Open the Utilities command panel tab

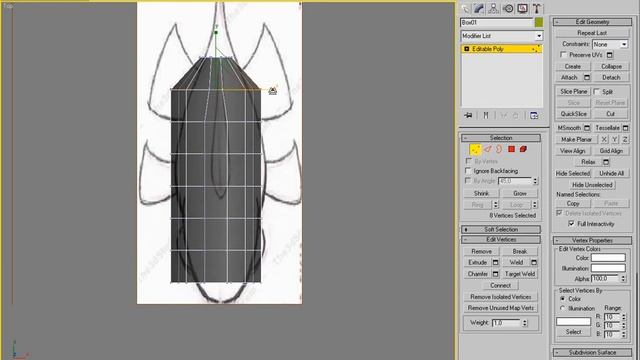(x=536, y=9)
